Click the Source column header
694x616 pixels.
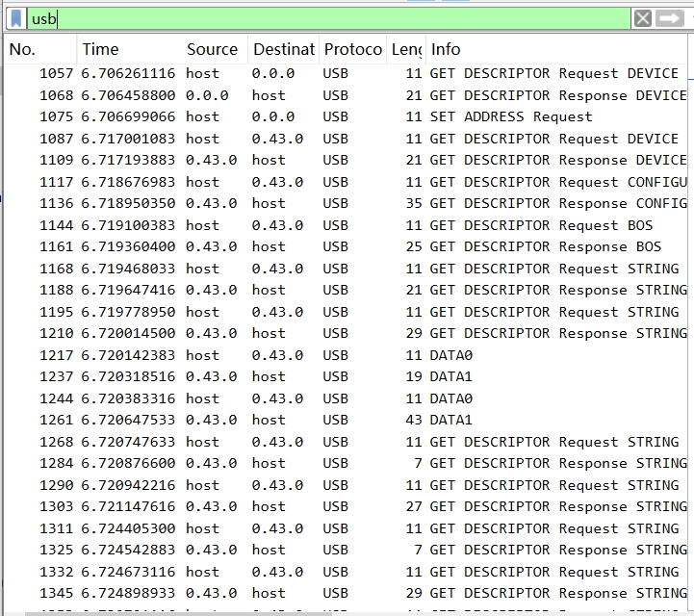(x=212, y=49)
